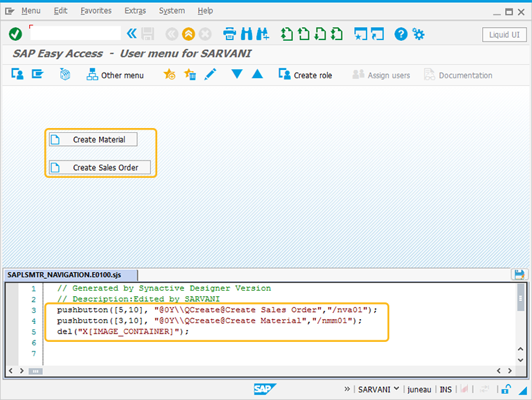Click the SAP Business Workplace icon
532x400 pixels.
(65, 74)
